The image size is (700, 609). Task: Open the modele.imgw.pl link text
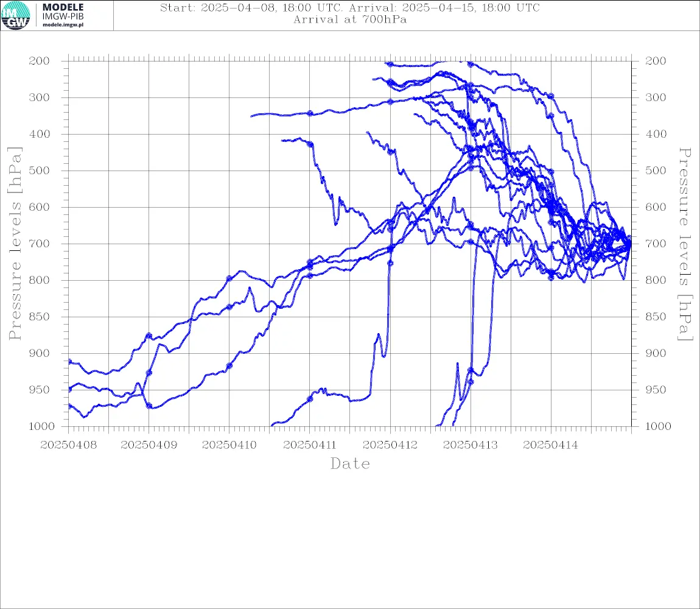coord(63,25)
